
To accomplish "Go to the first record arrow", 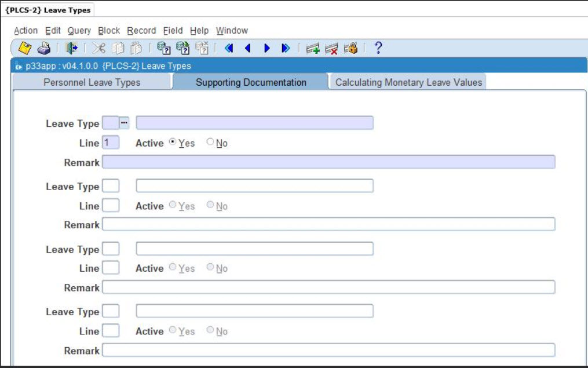I will point(229,49).
